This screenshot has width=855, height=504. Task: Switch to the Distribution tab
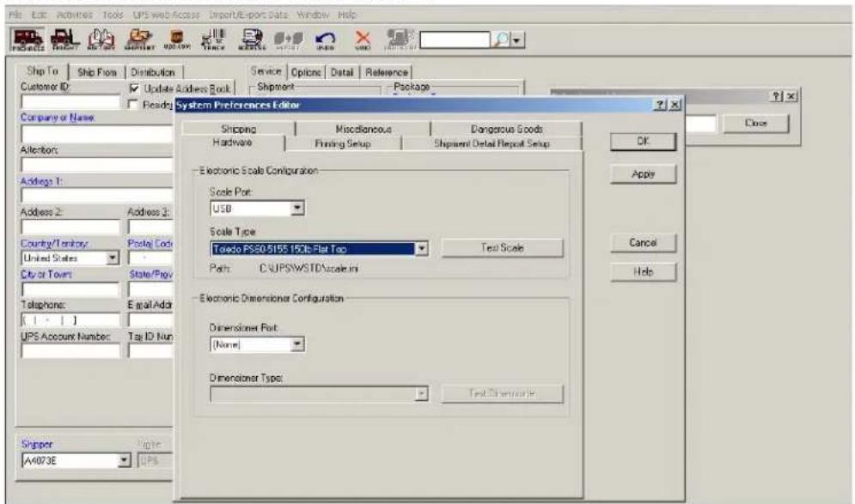tap(153, 72)
